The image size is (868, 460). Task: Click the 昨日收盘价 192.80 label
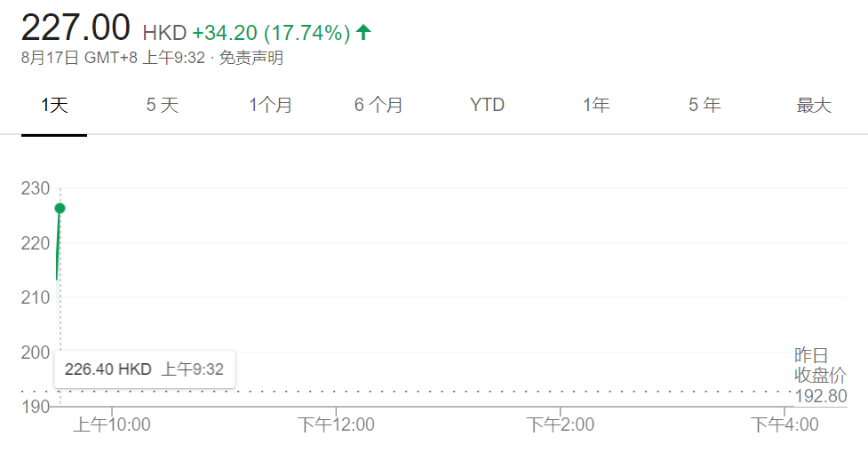(x=820, y=376)
